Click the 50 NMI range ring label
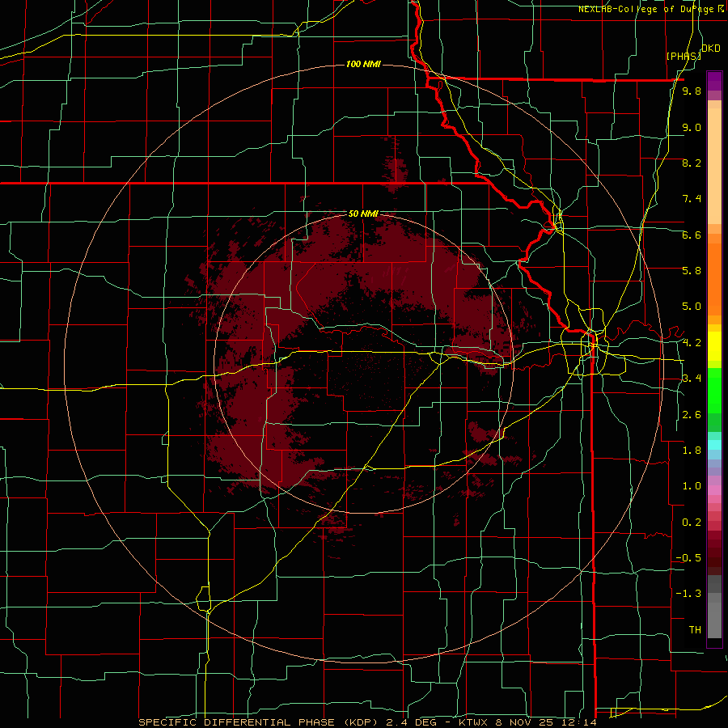728x728 pixels. tap(363, 214)
